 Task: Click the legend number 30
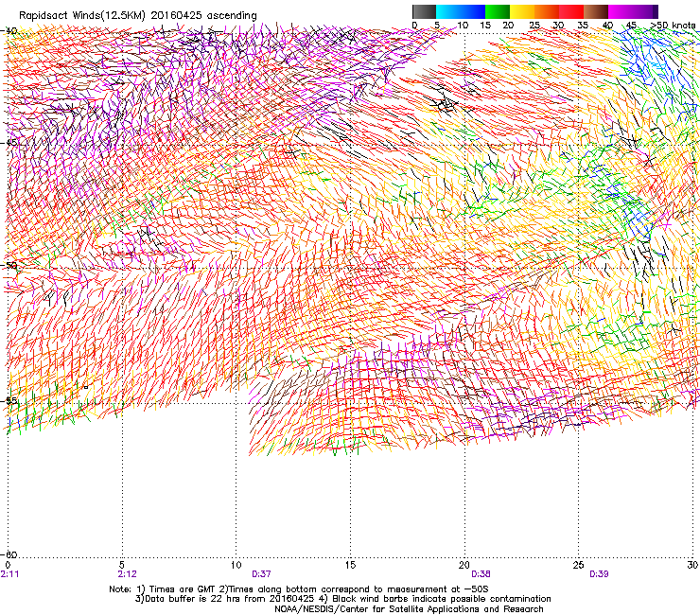tap(558, 26)
